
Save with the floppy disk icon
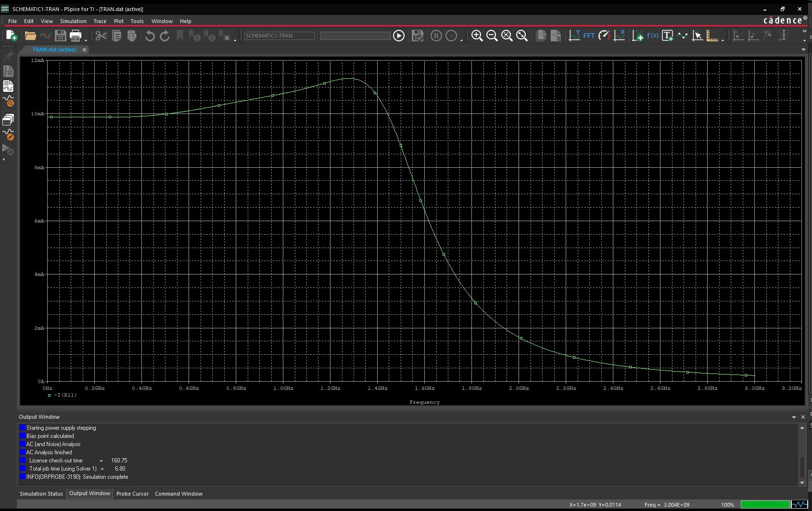[x=60, y=36]
